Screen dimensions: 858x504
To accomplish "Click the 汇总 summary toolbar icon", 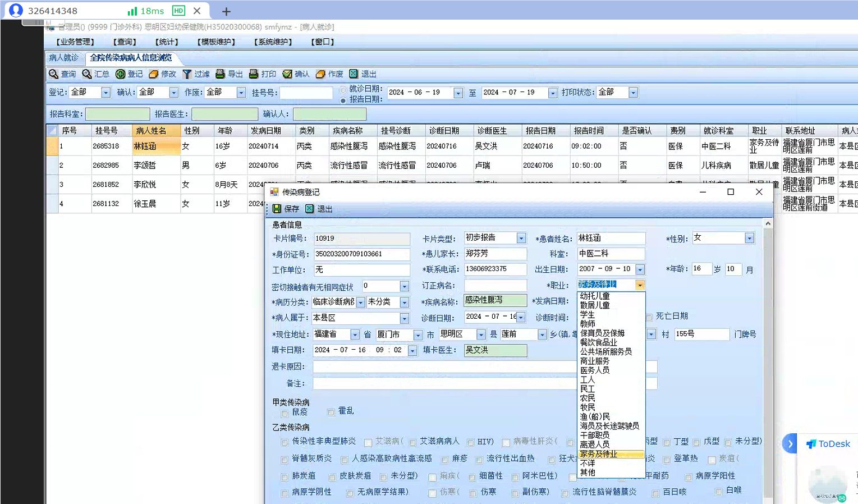I will (x=87, y=74).
